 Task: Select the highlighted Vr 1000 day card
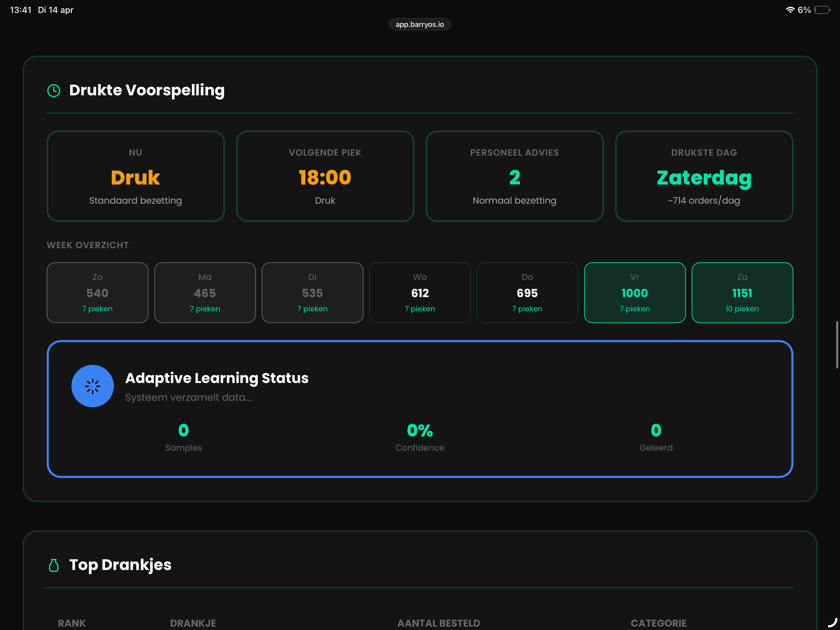(635, 293)
